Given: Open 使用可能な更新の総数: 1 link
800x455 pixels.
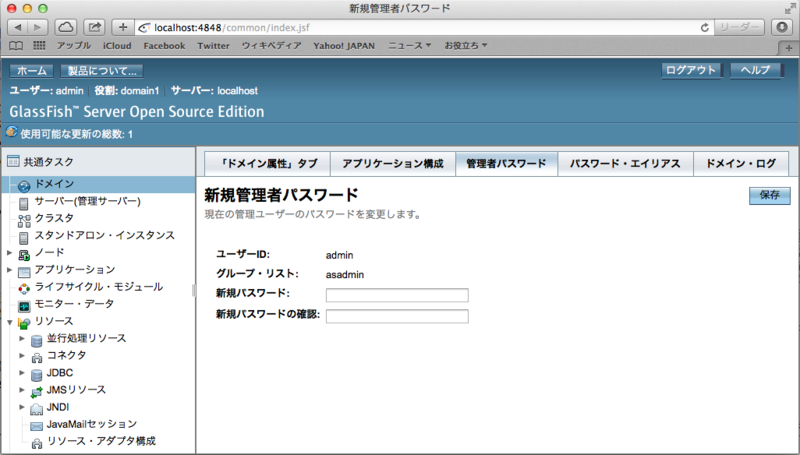Looking at the screenshot, I should [77, 134].
